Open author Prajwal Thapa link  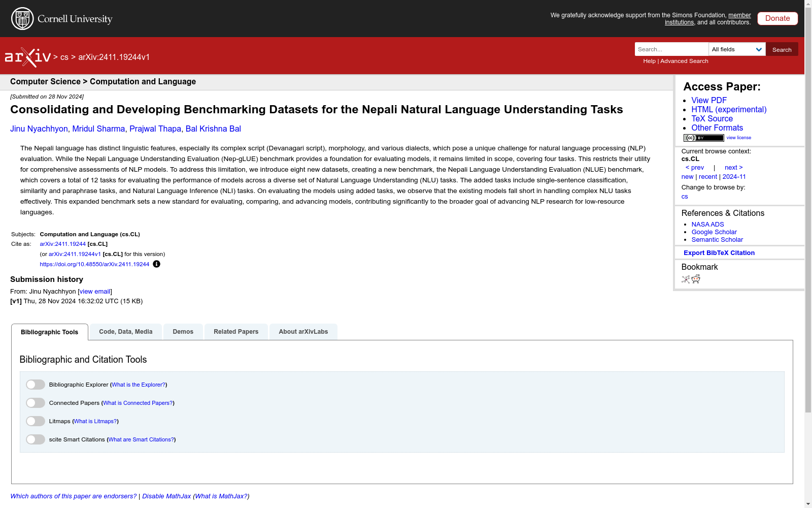coord(155,129)
